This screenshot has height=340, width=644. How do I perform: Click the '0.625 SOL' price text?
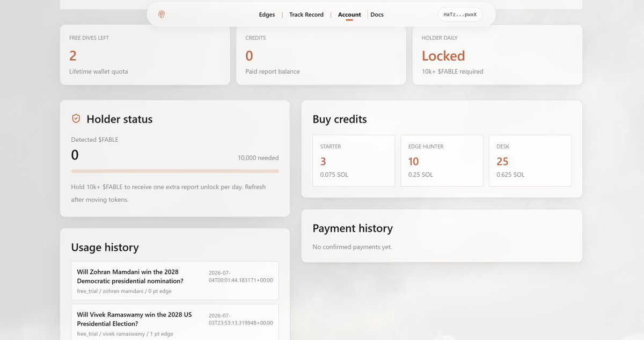(510, 175)
